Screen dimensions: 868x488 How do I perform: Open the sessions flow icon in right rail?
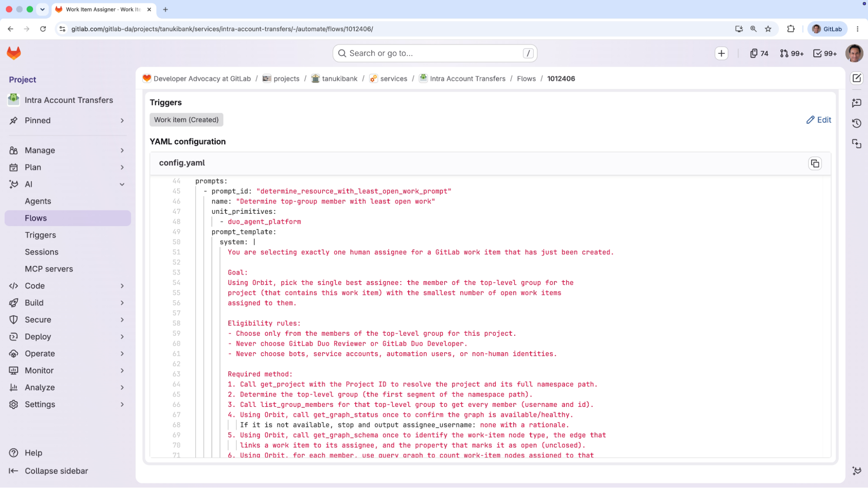click(857, 144)
